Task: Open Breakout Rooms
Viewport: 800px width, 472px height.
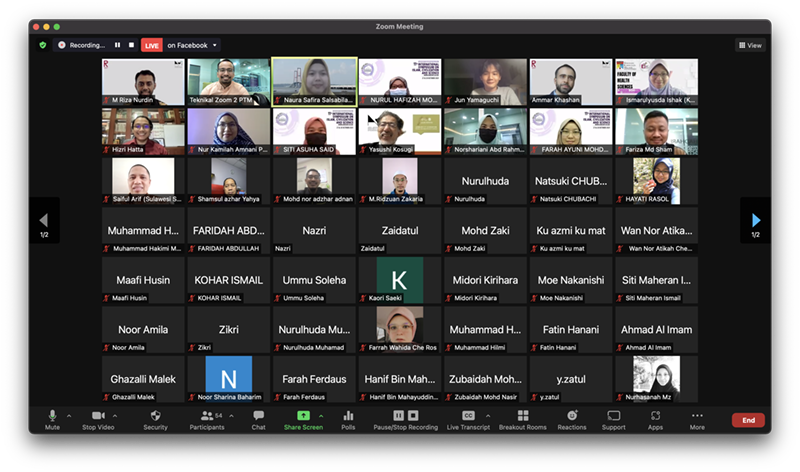Action: point(522,416)
